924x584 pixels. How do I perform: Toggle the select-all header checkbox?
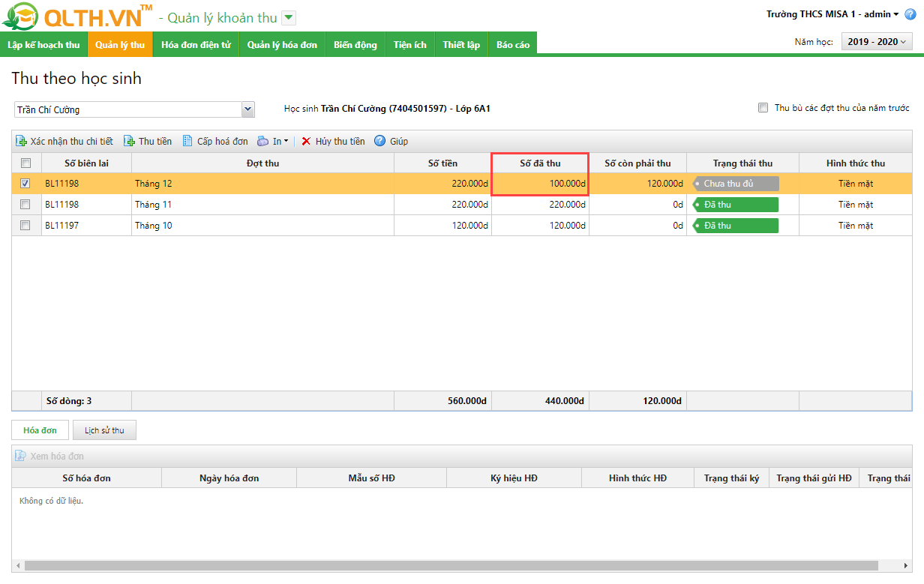tap(25, 163)
